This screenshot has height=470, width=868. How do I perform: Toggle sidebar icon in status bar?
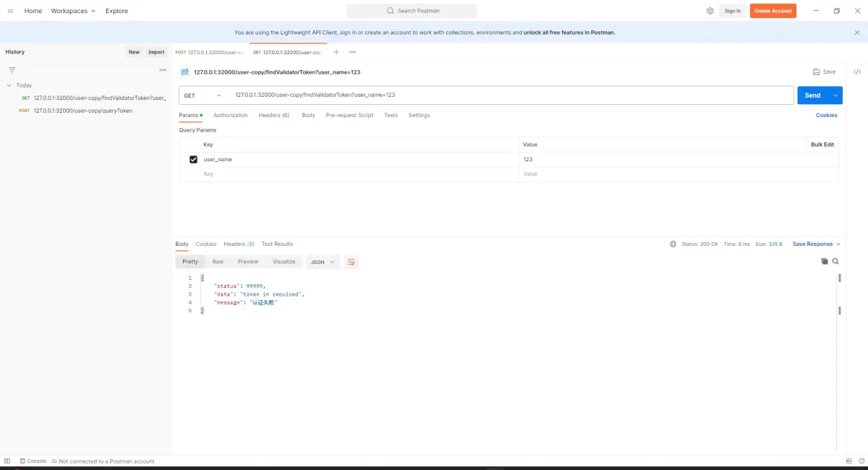pyautogui.click(x=7, y=461)
